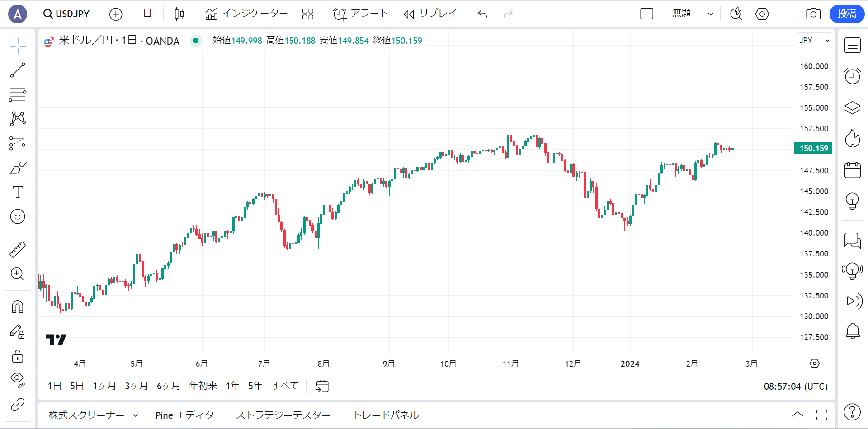This screenshot has width=868, height=429.
Task: Open the hotlists flame panel
Action: pos(853,139)
